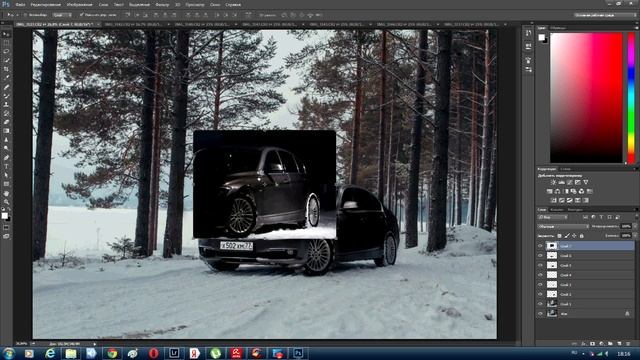Hide the Фон background layer
This screenshot has width=640, height=360.
pos(540,313)
